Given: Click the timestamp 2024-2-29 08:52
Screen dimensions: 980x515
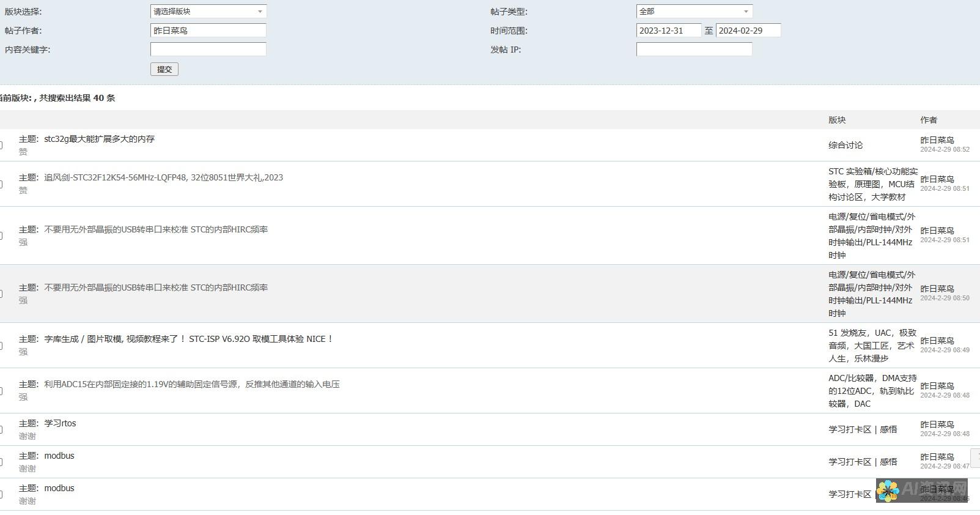Looking at the screenshot, I should click(x=945, y=149).
